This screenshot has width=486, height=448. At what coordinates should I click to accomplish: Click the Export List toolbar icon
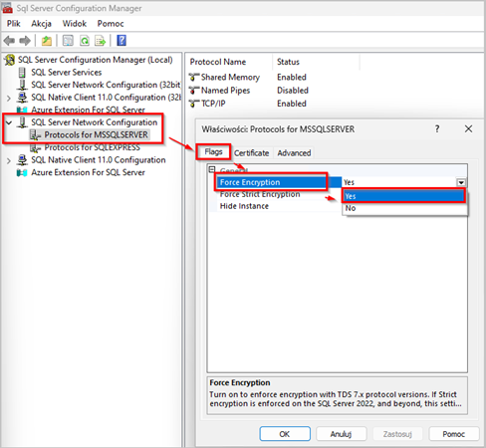coord(100,41)
